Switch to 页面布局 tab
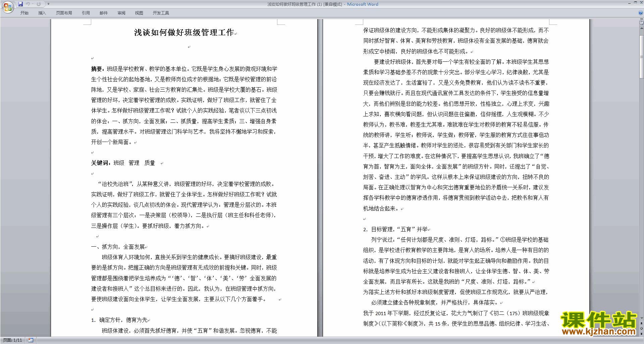Image resolution: width=644 pixels, height=344 pixels. click(x=64, y=13)
